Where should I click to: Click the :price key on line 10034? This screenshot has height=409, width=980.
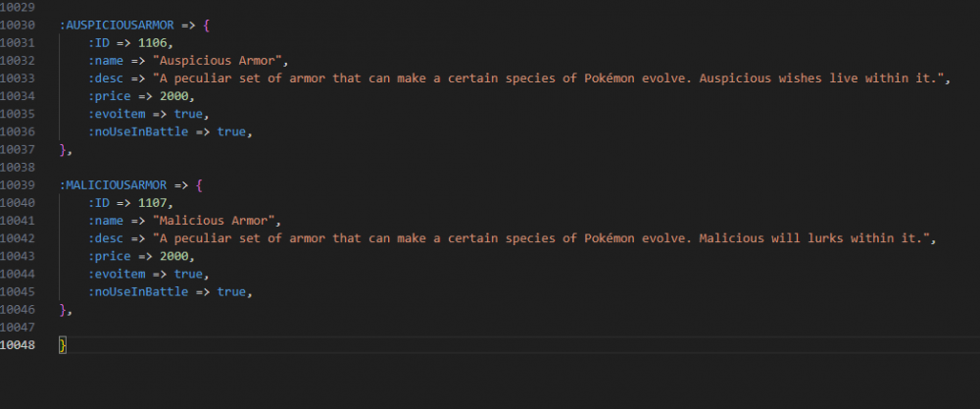(110, 96)
